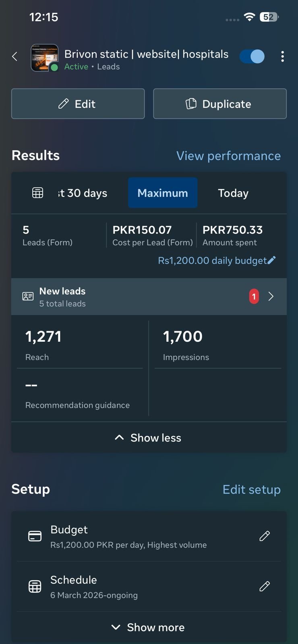Tap the back arrow icon
Screen dimensions: 298x644
pos(15,57)
